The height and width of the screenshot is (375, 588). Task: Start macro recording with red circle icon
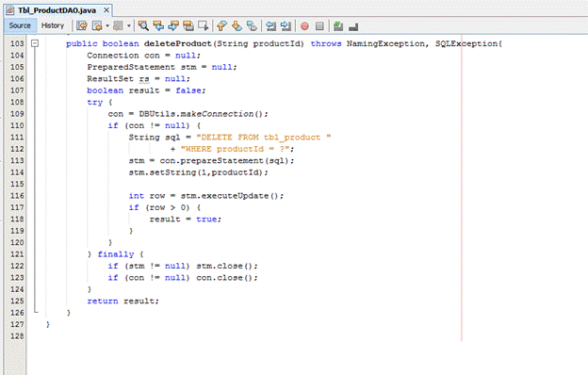click(x=304, y=25)
